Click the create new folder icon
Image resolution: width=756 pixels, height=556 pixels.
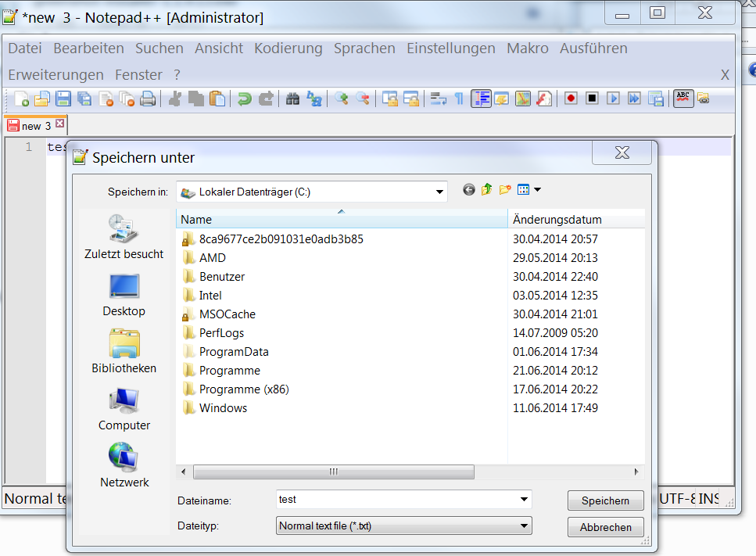tap(505, 189)
